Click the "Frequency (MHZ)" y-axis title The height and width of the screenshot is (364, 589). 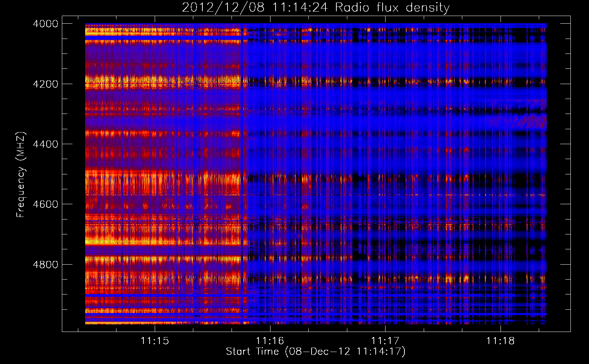(21, 175)
